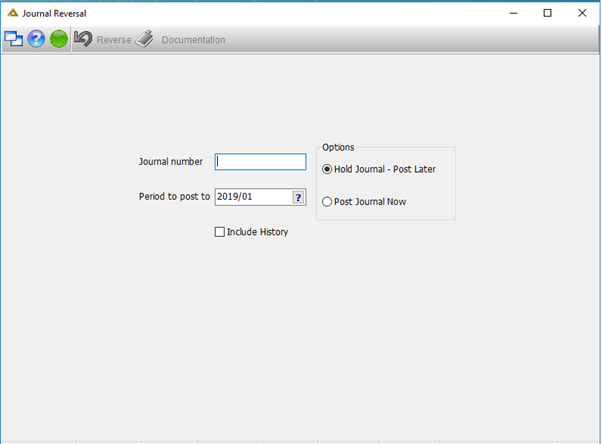Minimize the Journal Reversal window
The height and width of the screenshot is (444, 602).
pos(513,13)
